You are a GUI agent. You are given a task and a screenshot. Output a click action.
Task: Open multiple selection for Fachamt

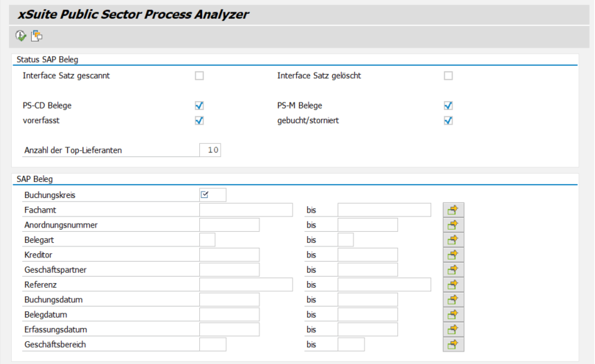[453, 210]
